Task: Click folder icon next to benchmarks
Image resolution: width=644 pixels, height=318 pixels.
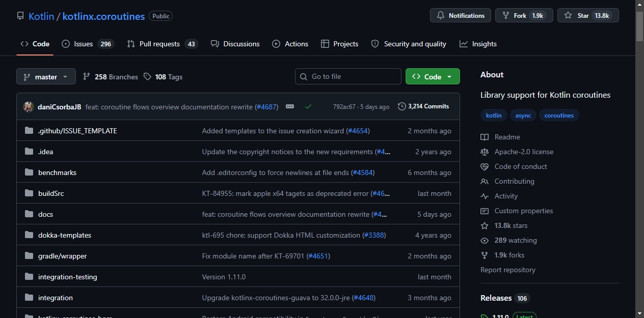Action: coord(29,172)
